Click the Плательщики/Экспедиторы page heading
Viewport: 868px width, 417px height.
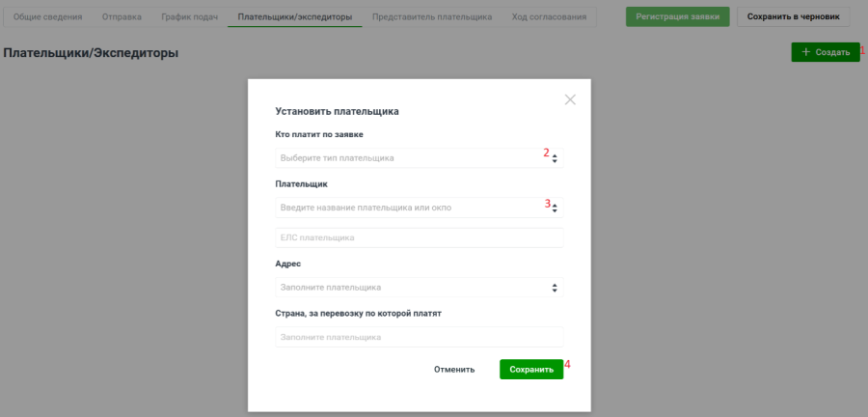coord(91,53)
